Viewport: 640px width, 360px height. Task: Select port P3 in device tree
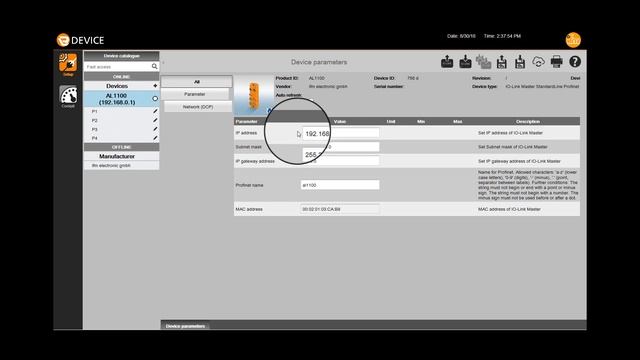[95, 129]
